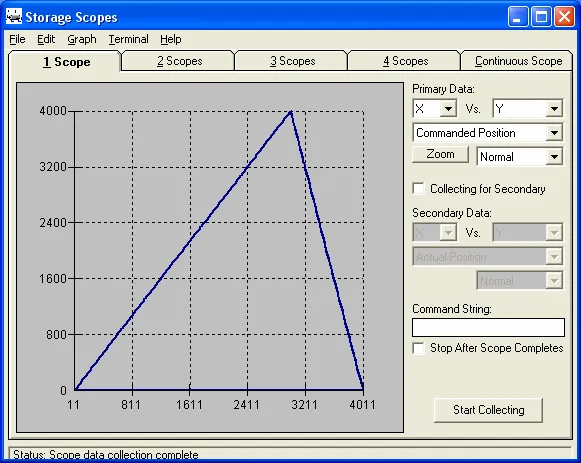Click the 1600 y-axis label
This screenshot has height=463, width=581.
coord(53,279)
